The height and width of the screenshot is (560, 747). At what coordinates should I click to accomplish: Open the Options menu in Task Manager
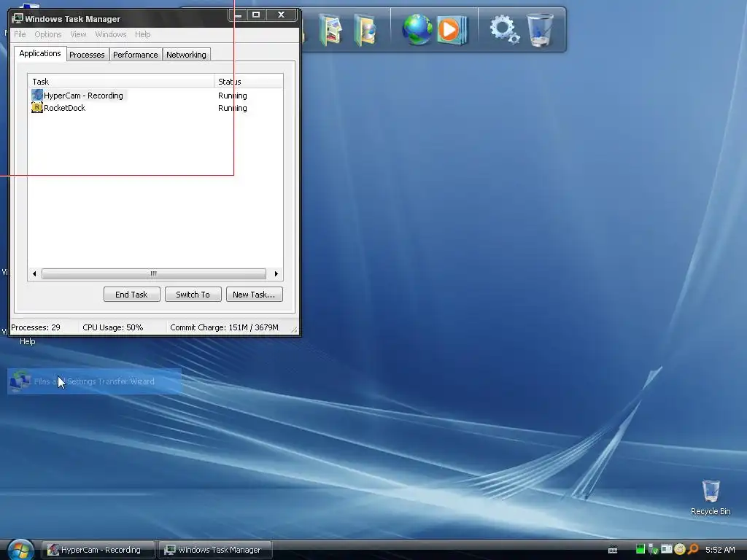click(x=48, y=34)
